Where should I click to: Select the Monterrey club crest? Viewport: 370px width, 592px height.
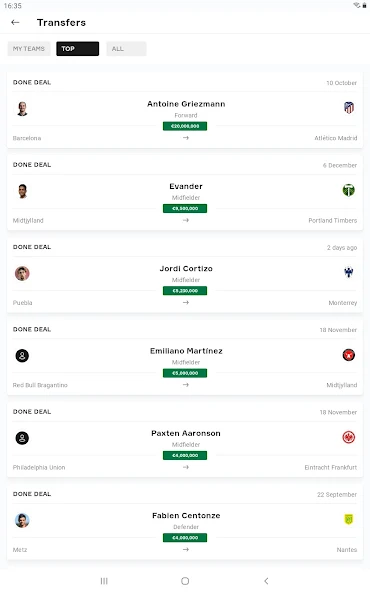[x=348, y=272]
